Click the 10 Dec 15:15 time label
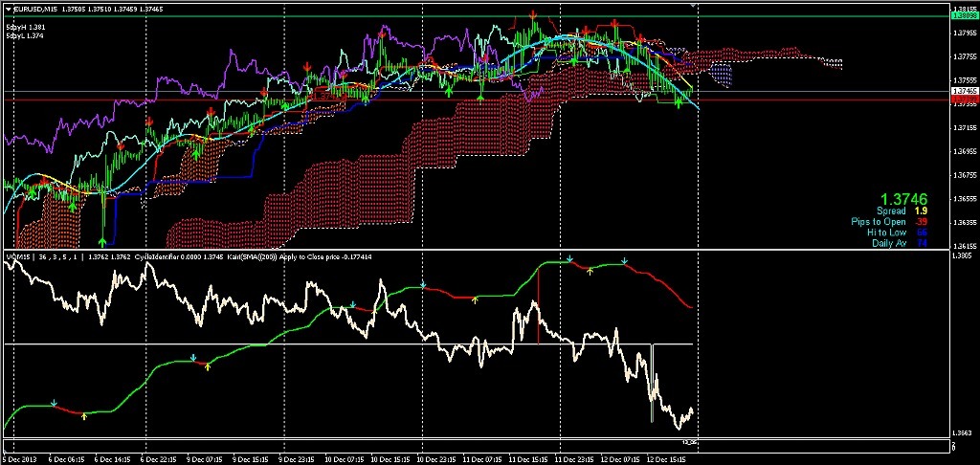Image resolution: width=980 pixels, height=465 pixels. (390, 459)
